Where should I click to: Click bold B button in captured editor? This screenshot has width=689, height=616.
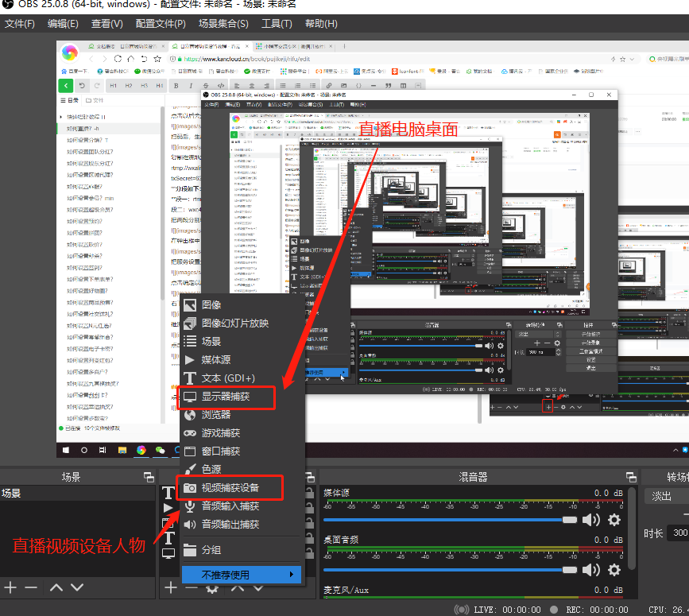(x=176, y=86)
